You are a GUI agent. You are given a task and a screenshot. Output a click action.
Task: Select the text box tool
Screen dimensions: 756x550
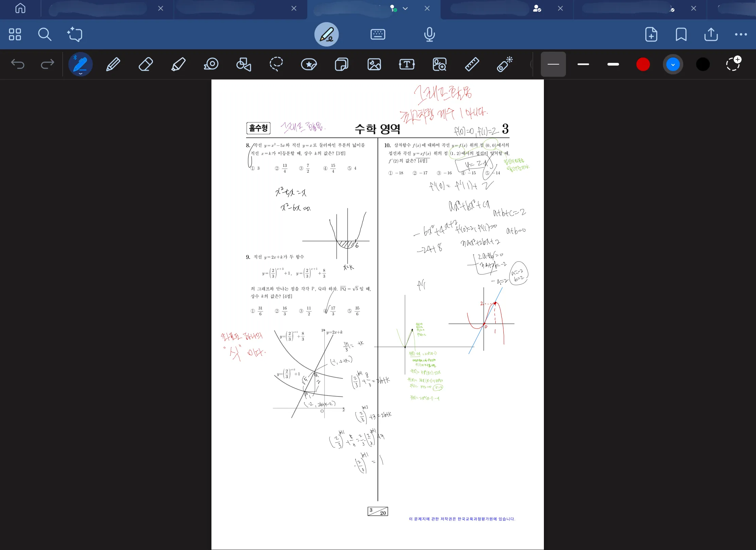(x=407, y=64)
